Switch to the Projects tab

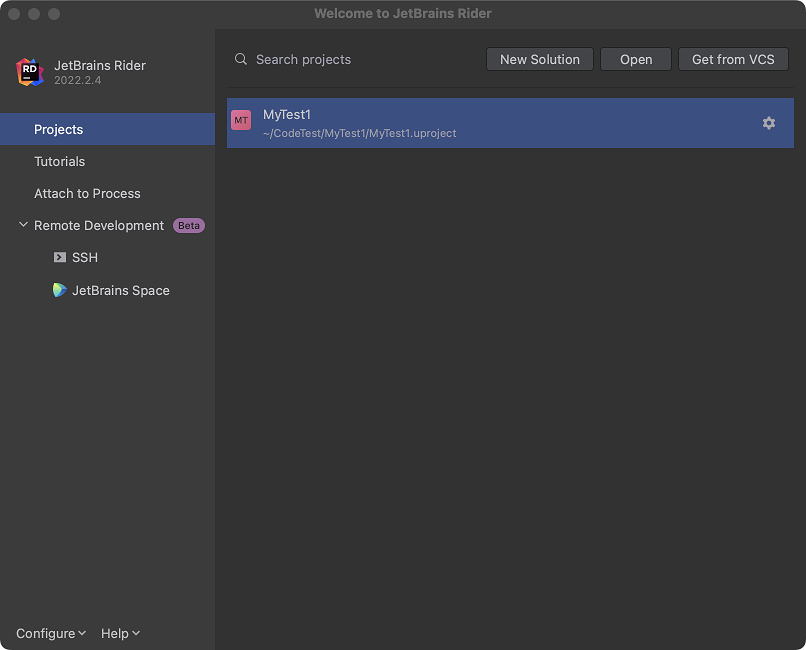point(107,129)
